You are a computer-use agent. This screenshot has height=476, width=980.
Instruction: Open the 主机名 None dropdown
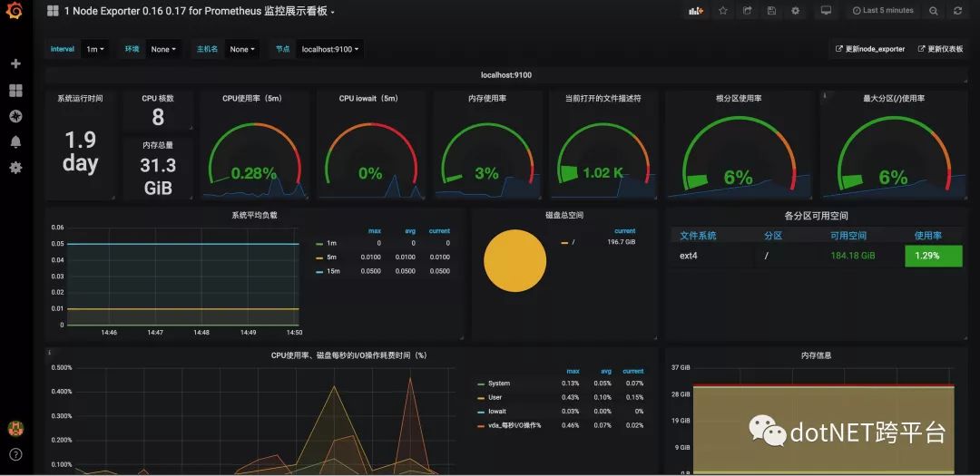tap(242, 49)
